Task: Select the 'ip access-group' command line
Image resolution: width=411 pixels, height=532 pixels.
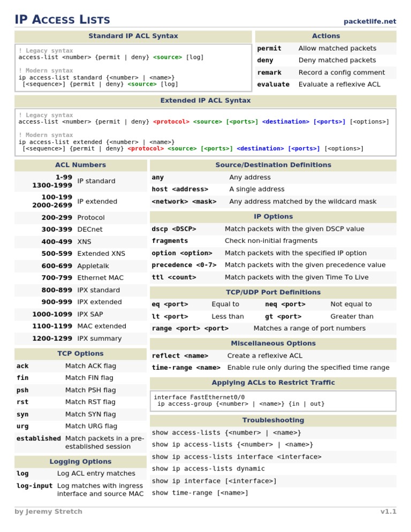Action: pos(241,404)
